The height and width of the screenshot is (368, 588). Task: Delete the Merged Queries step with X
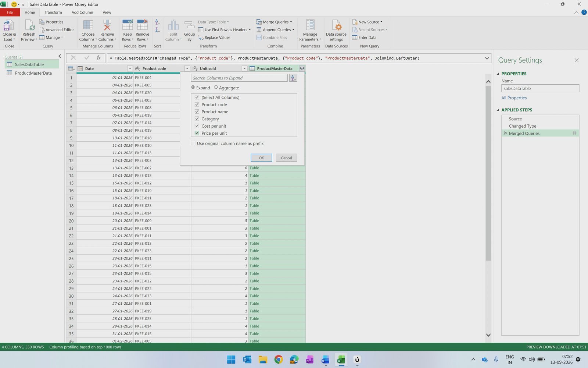[505, 133]
